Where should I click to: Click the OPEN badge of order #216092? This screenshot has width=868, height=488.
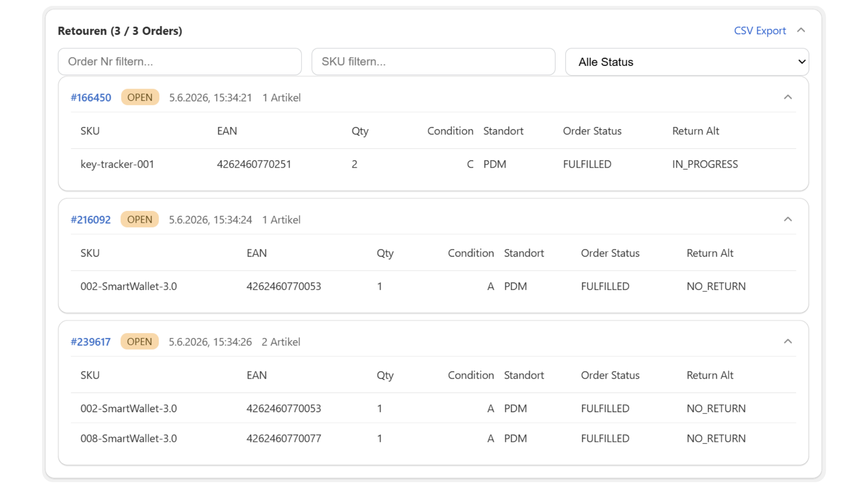(x=140, y=219)
